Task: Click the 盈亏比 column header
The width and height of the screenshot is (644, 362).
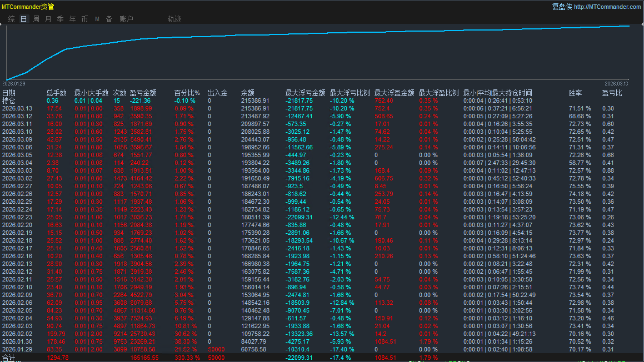Action: 612,93
